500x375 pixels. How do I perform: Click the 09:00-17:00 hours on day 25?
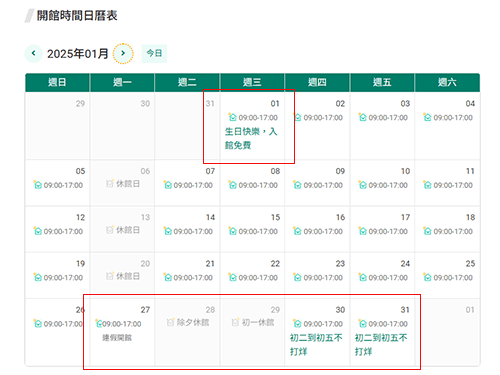coord(453,278)
